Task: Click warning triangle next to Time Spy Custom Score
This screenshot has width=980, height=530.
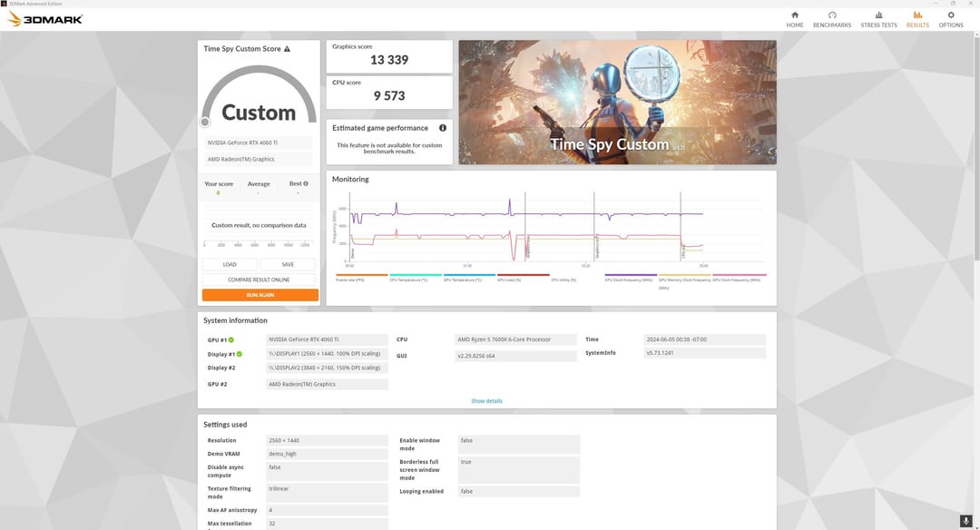Action: (x=287, y=49)
